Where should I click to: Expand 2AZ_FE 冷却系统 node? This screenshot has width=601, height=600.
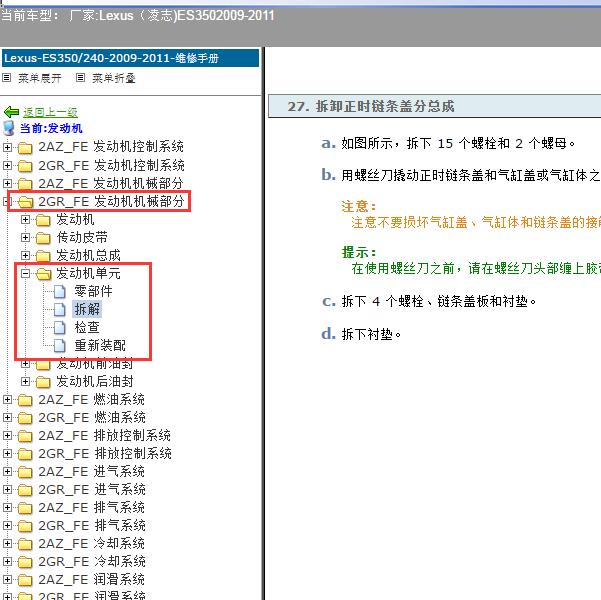tap(7, 544)
